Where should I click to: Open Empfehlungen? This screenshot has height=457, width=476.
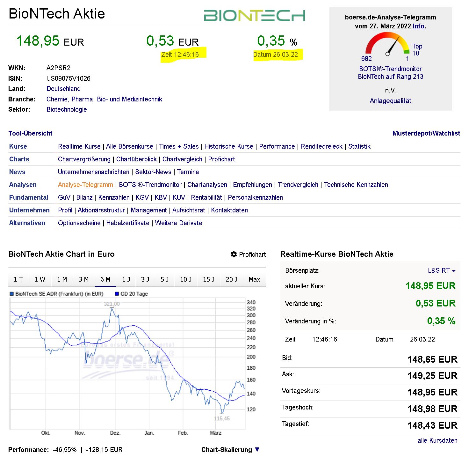252,185
